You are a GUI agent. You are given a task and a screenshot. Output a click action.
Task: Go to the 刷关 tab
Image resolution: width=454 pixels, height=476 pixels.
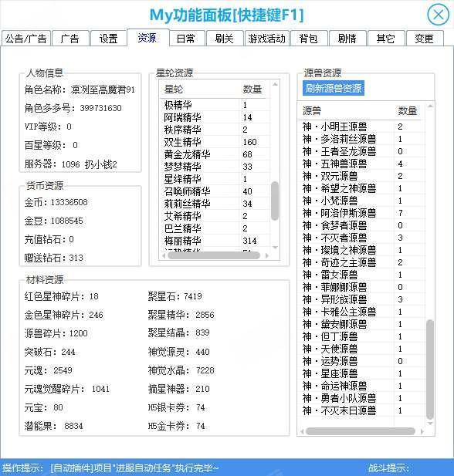point(224,39)
